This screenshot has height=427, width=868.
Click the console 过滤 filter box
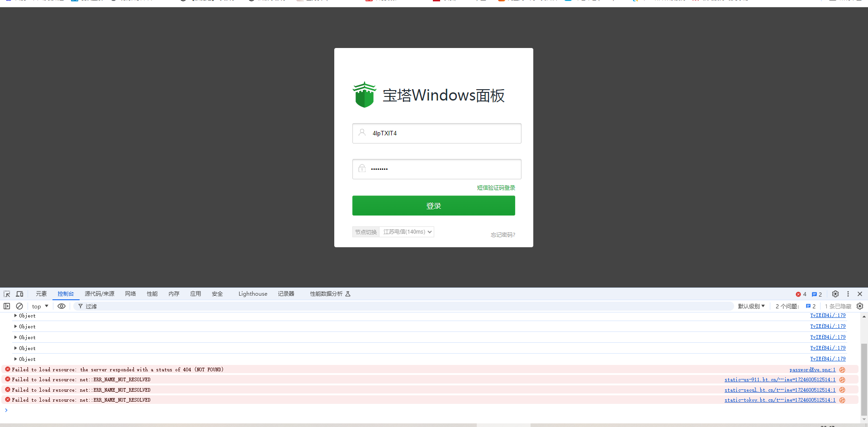tap(403, 306)
